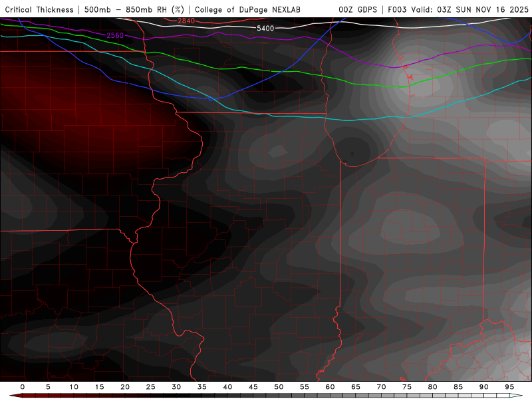The width and height of the screenshot is (532, 399).
Task: Click the 2840 red contour label
Action: (186, 21)
